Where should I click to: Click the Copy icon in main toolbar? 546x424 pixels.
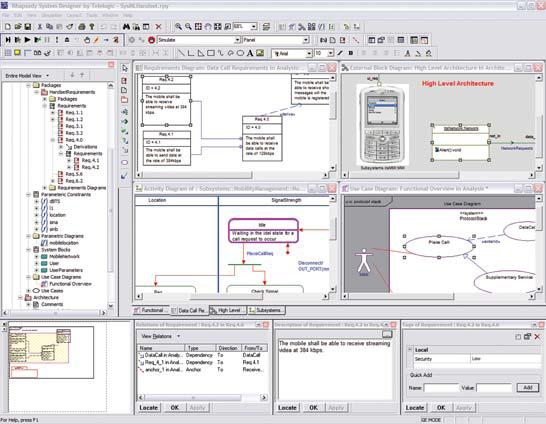pos(49,26)
